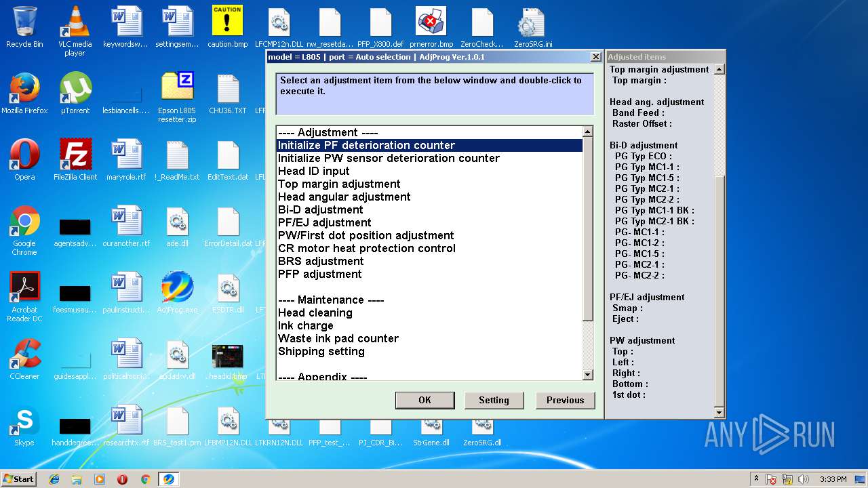Select the !_ReadMe.txt file icon
This screenshot has height=488, width=868.
177,160
